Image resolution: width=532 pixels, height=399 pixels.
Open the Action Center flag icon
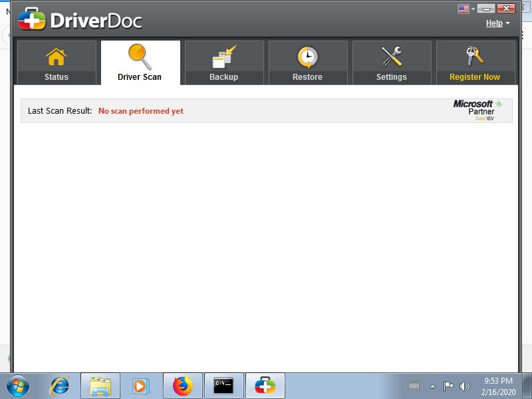(448, 386)
